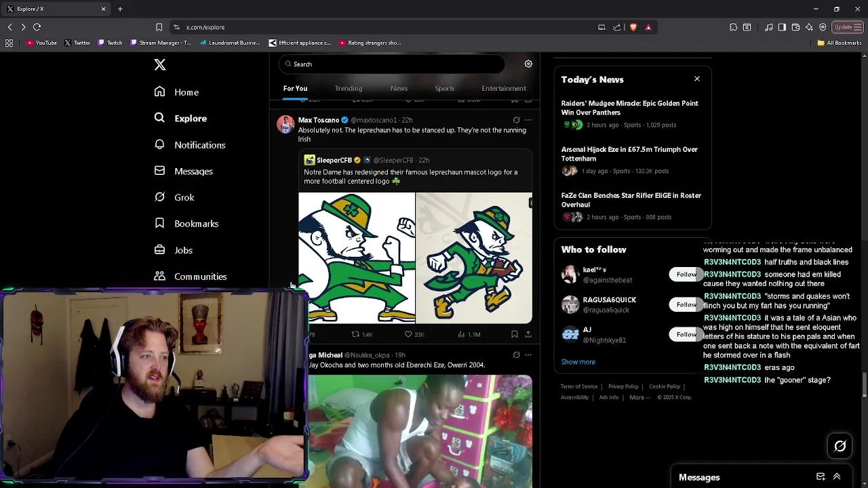Open browser extensions puzzle icon
The width and height of the screenshot is (868, 488).
tap(733, 27)
